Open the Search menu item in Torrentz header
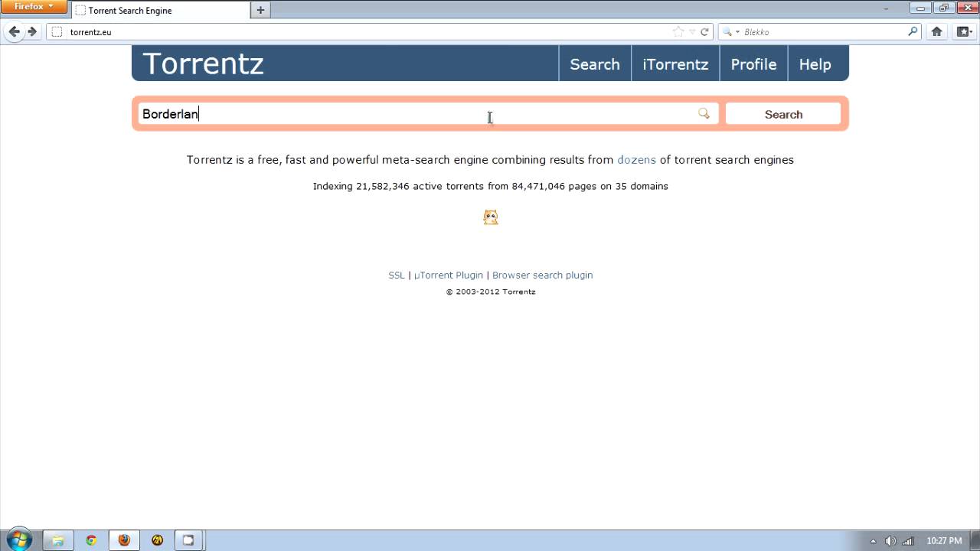980x551 pixels. [x=595, y=64]
